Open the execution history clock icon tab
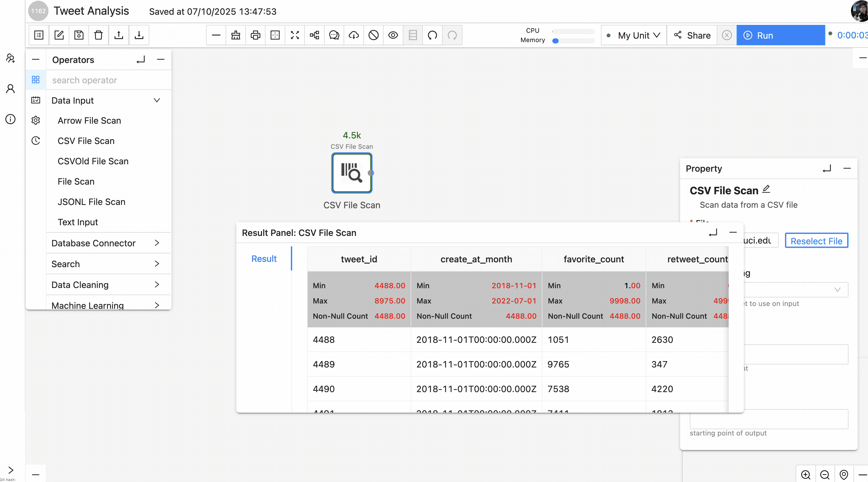 tap(36, 140)
